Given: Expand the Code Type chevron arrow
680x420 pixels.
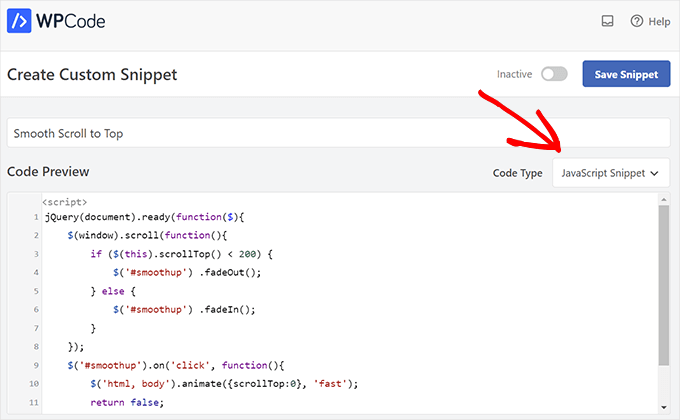Looking at the screenshot, I should [x=654, y=173].
